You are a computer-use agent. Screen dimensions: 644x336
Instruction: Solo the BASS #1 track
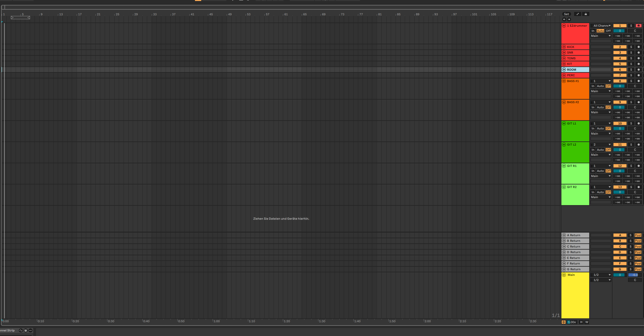click(631, 81)
